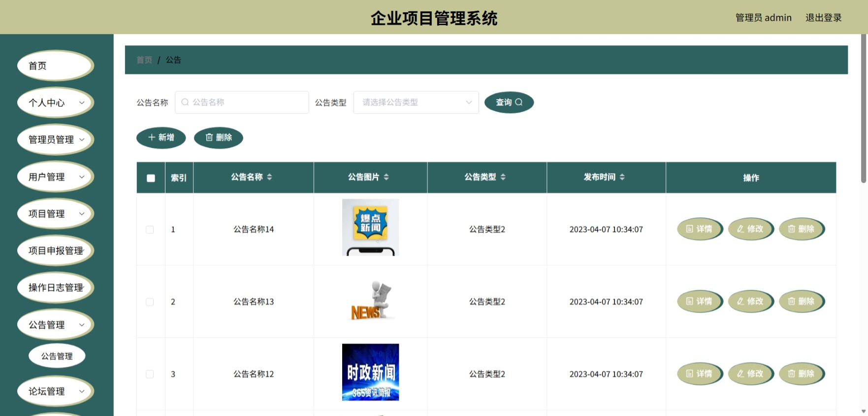Expand the 项目管理 sidebar menu
Image resolution: width=868 pixels, height=416 pixels.
pos(56,213)
